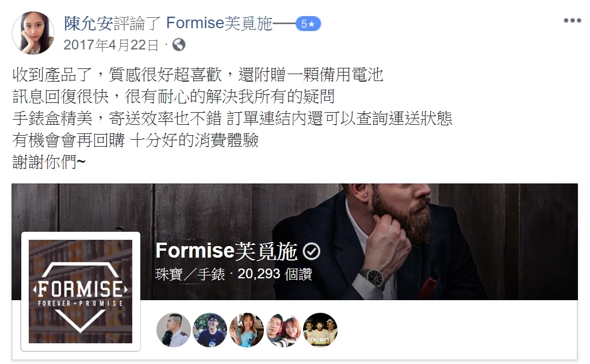Click the review text about 備用電池
Viewport: 590px width, 364px height.
(x=198, y=75)
